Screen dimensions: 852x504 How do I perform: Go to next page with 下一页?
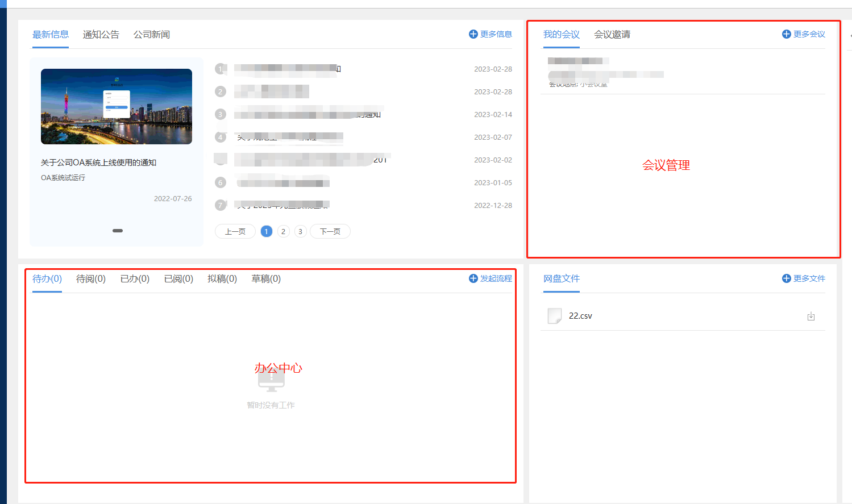330,231
